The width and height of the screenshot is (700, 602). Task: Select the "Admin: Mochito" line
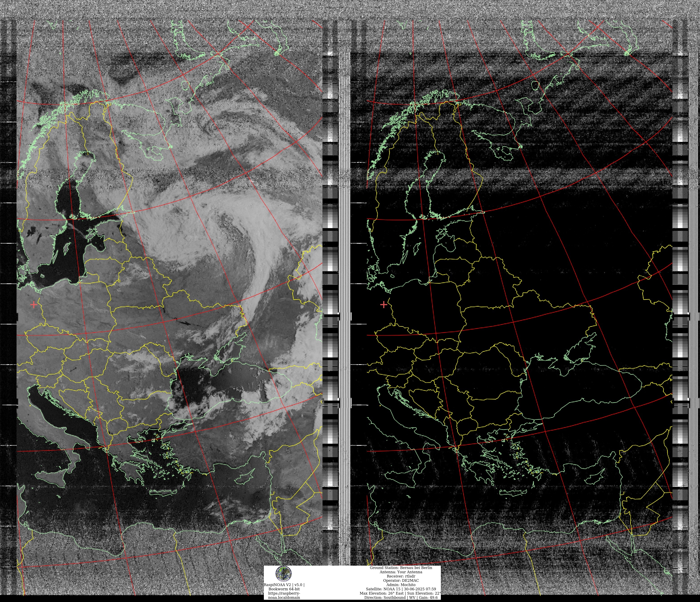pos(401,585)
